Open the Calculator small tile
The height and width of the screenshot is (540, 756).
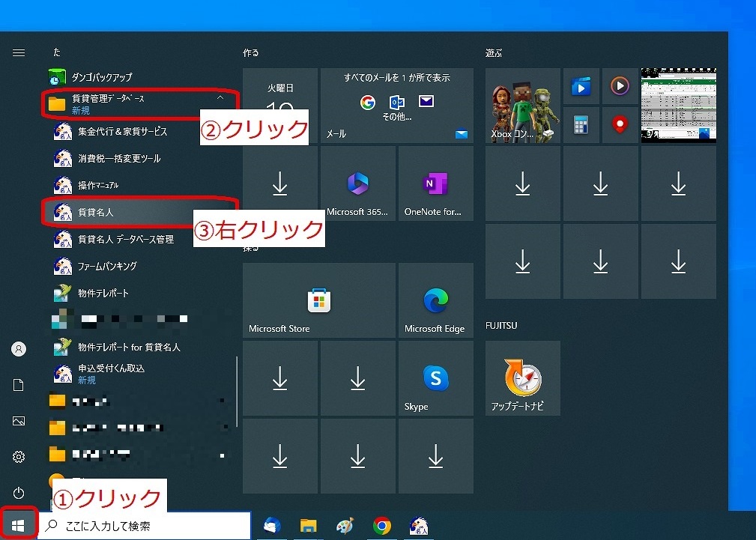pos(581,124)
